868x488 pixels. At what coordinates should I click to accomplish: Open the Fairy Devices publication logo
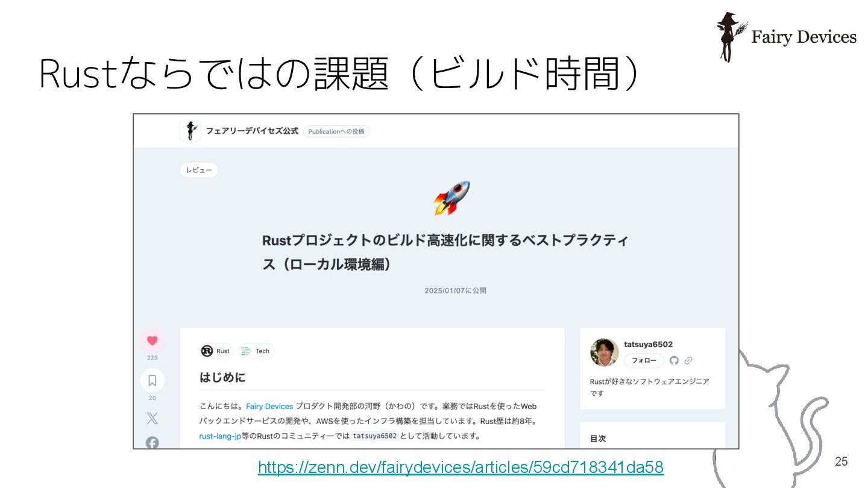point(190,131)
